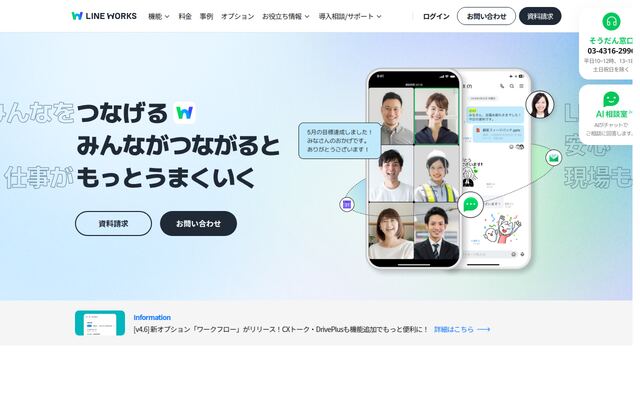The height and width of the screenshot is (400, 640).
Task: Click the hero 資料請求 outlined button
Action: click(x=113, y=223)
